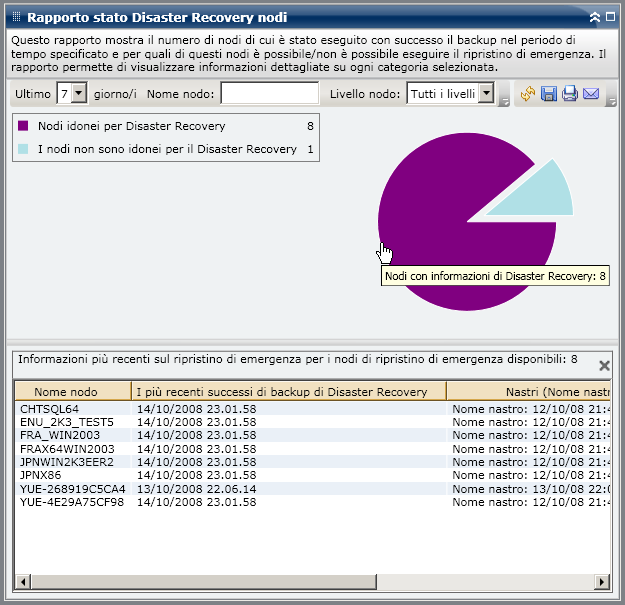
Task: Click the light blue non-eligible legend swatch
Action: [x=24, y=149]
